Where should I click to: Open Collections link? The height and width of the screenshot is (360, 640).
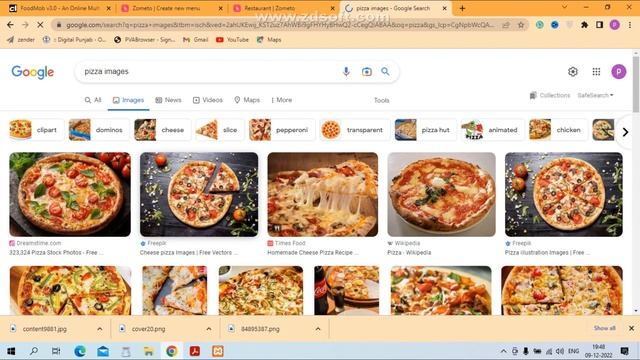(550, 95)
